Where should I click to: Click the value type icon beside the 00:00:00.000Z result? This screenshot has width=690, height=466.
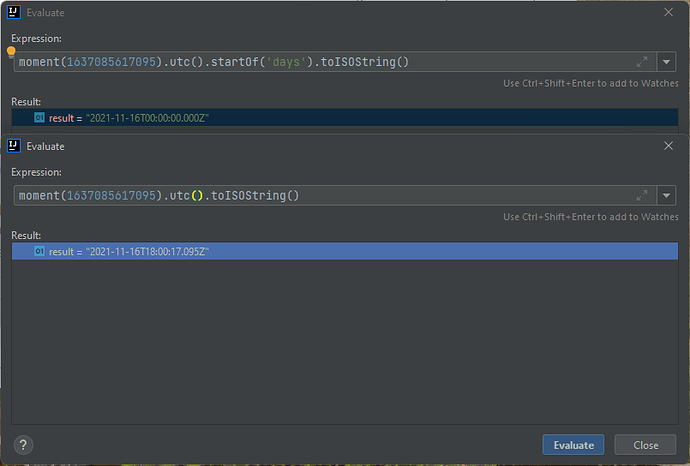(x=39, y=117)
